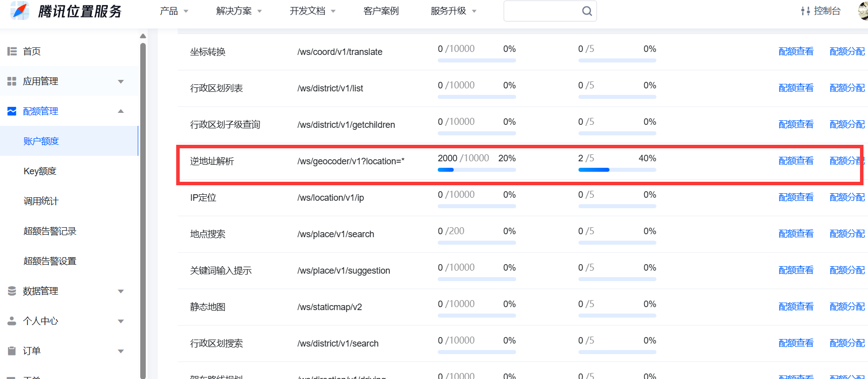Click the 应用管理 grid icon
Viewport: 868px width, 379px height.
(x=12, y=81)
